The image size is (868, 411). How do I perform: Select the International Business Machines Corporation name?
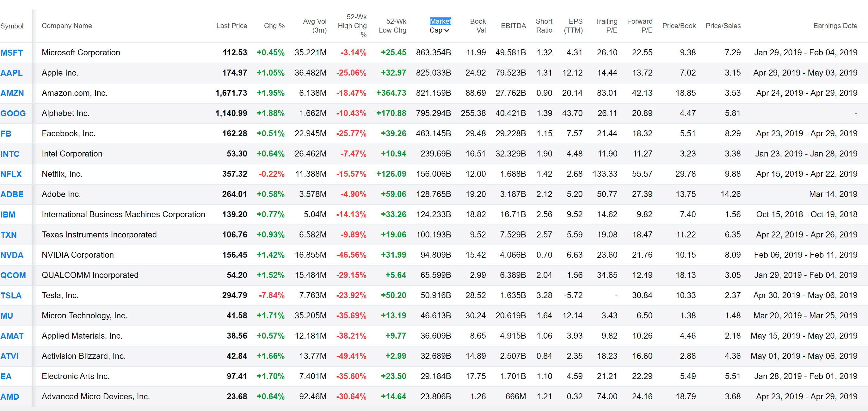point(123,214)
